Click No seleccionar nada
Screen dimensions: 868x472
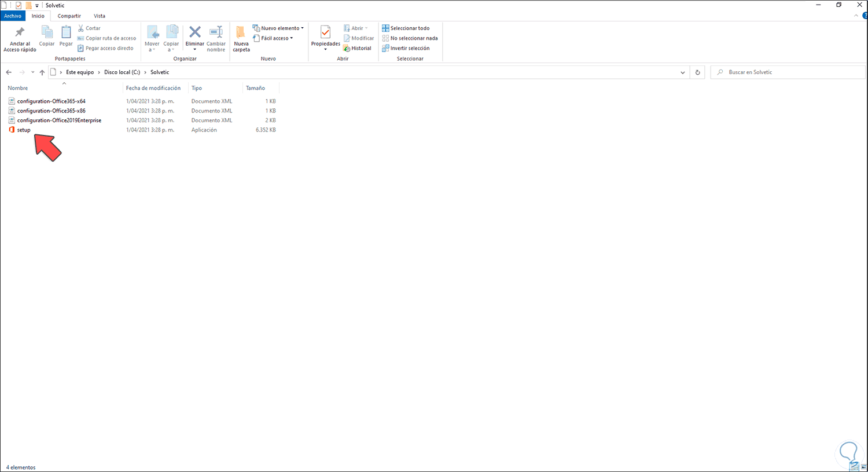(x=410, y=38)
